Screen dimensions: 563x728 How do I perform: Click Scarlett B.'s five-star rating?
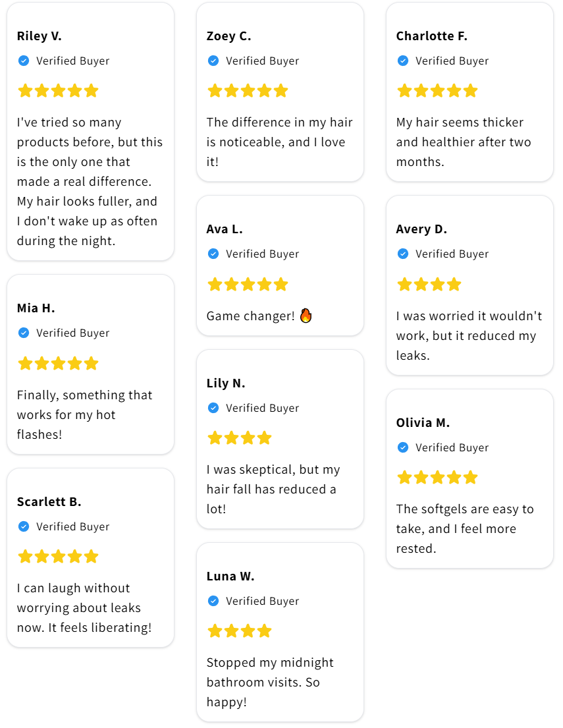[58, 557]
